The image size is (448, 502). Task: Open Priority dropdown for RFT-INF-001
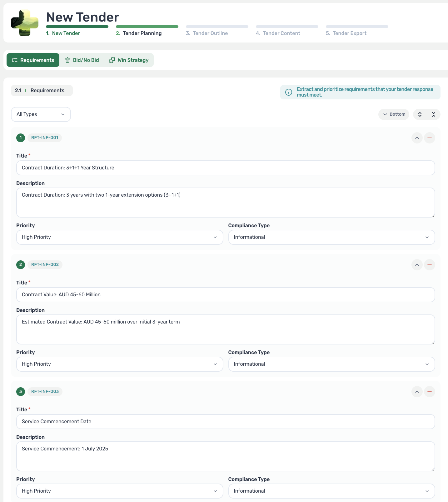click(x=120, y=237)
